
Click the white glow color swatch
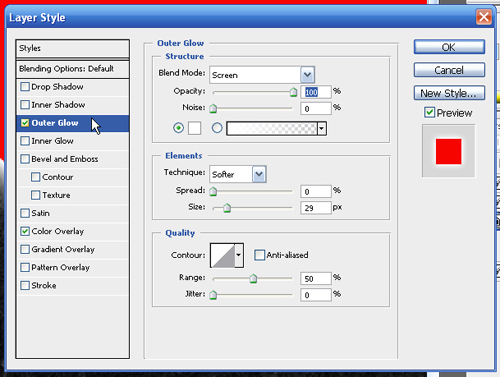(194, 128)
